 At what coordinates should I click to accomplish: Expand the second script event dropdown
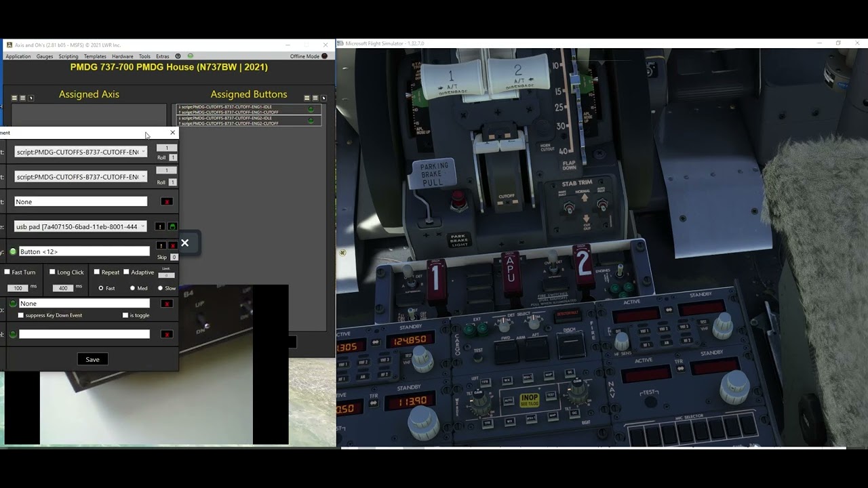pos(81,177)
